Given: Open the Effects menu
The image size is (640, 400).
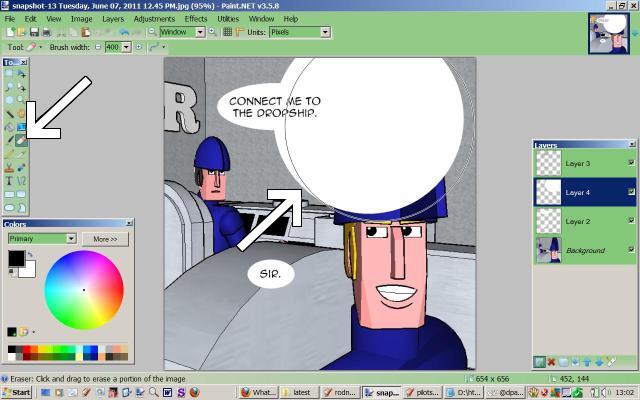Looking at the screenshot, I should point(196,18).
